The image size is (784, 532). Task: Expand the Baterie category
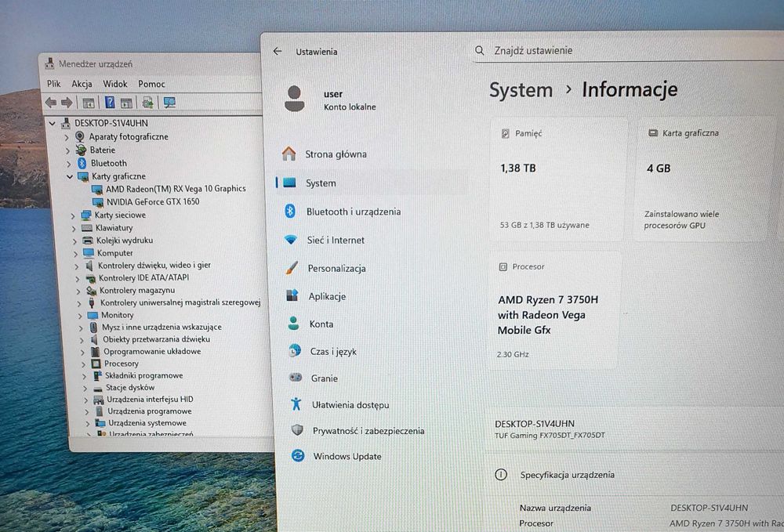pos(67,150)
